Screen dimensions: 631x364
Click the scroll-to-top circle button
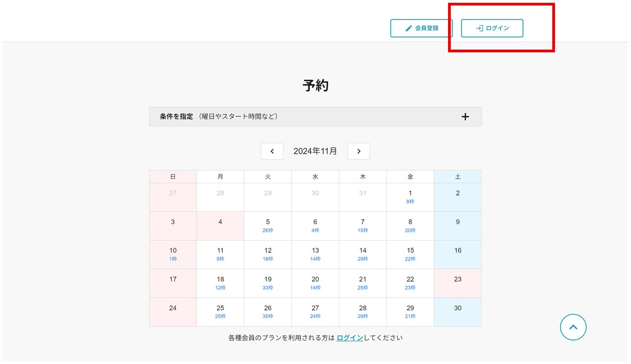573,327
